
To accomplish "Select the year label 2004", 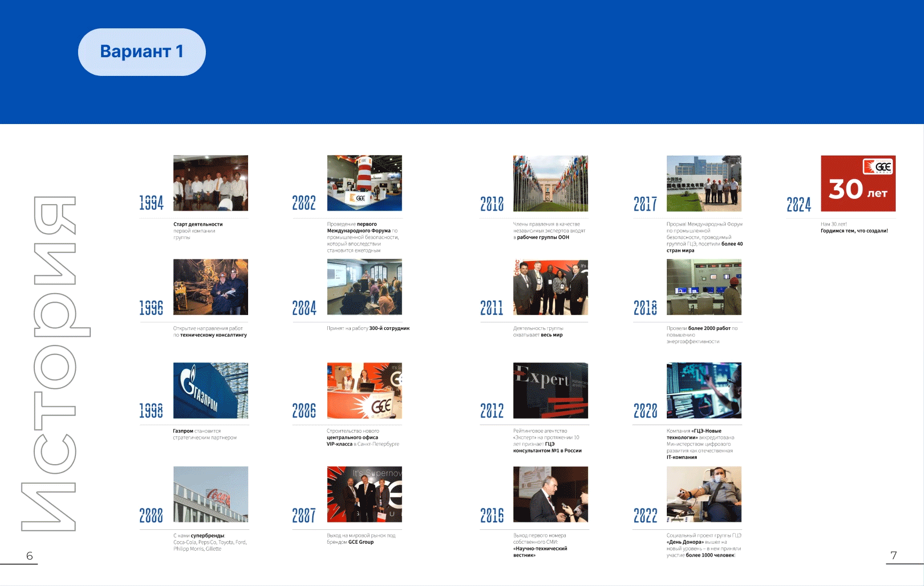I will point(304,307).
